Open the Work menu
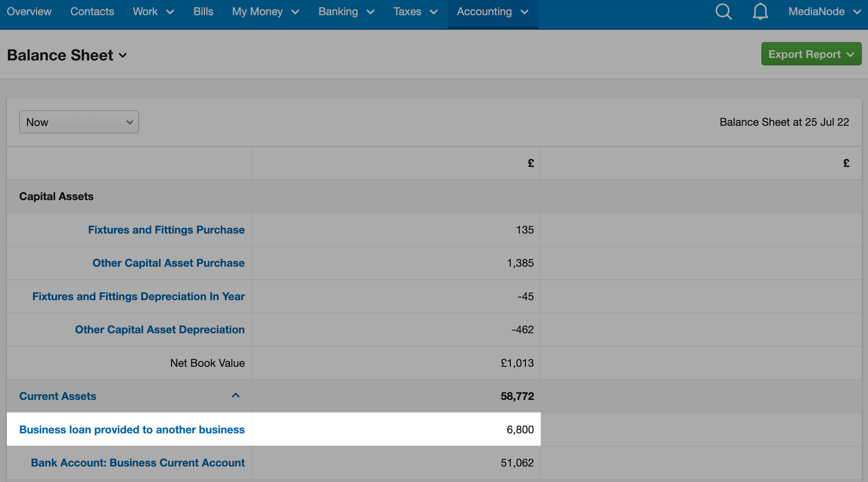The height and width of the screenshot is (482, 868). coord(153,12)
